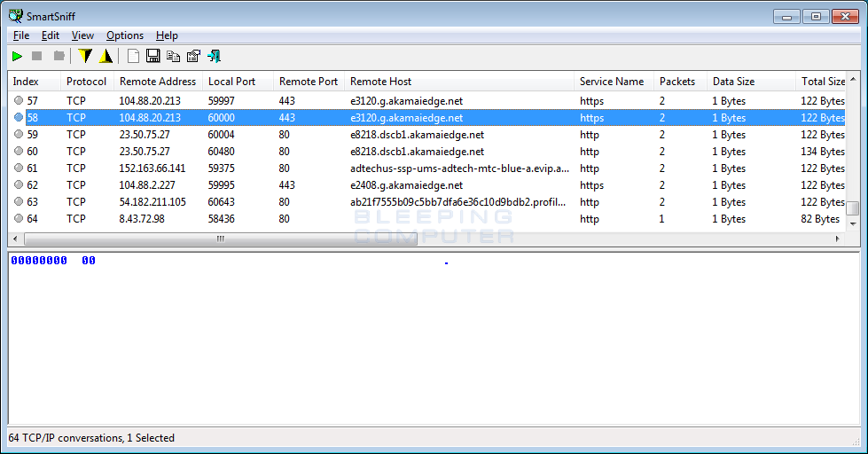
Task: Click the 134 Bytes total size cell
Action: tap(823, 151)
